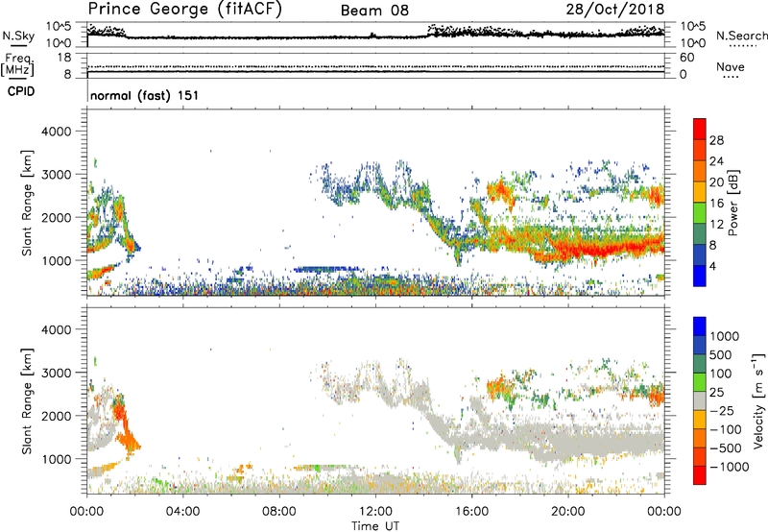Pick the light green segment of the Power colorbar
Screen dimensions: 768x532
(700, 213)
